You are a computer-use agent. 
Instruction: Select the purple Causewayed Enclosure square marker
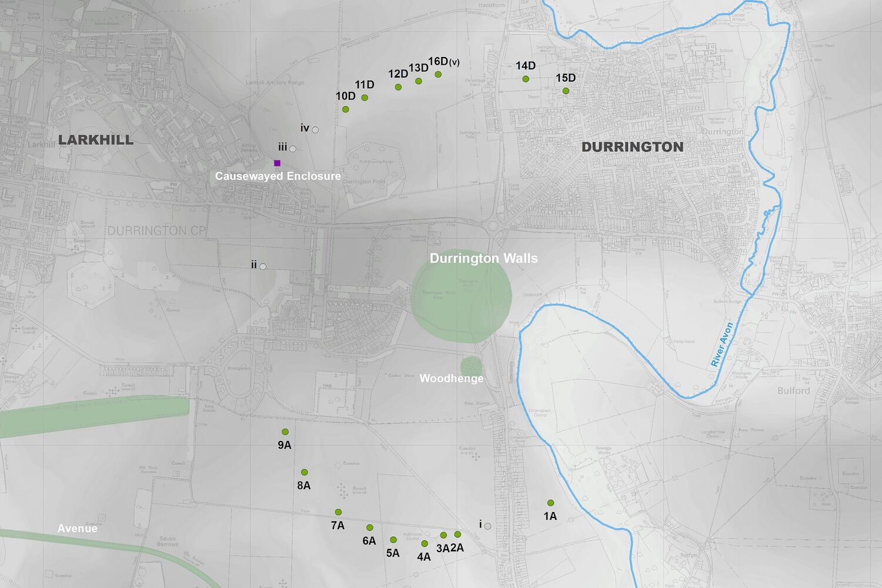click(x=278, y=163)
